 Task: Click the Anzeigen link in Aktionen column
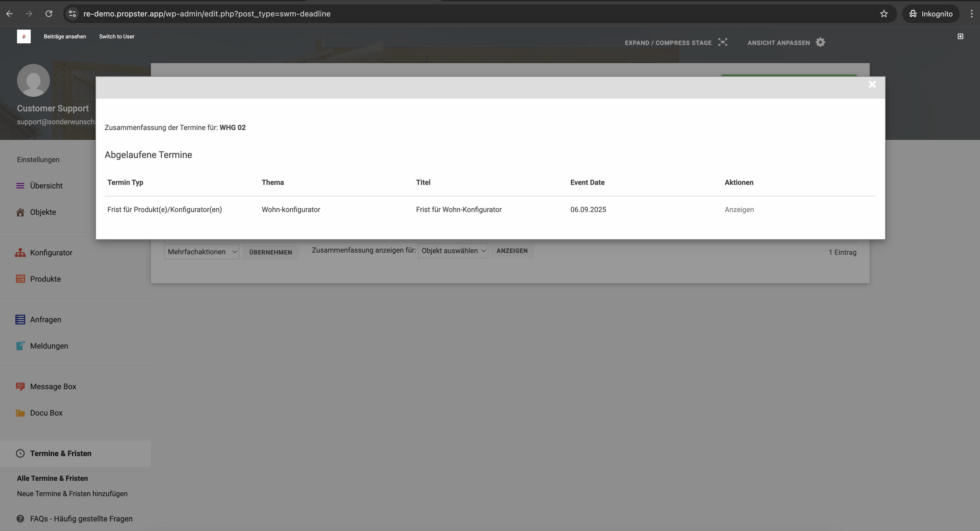tap(739, 210)
